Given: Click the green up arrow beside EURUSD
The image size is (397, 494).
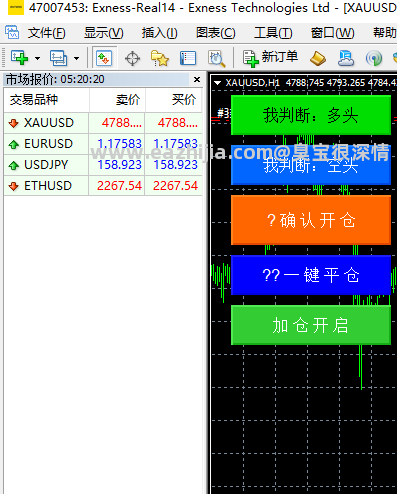Looking at the screenshot, I should 14,144.
